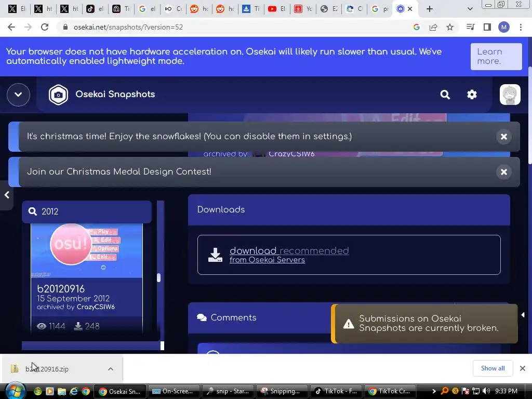Switch to the first Reddit browser tab
The image size is (532, 399).
[x=198, y=9]
